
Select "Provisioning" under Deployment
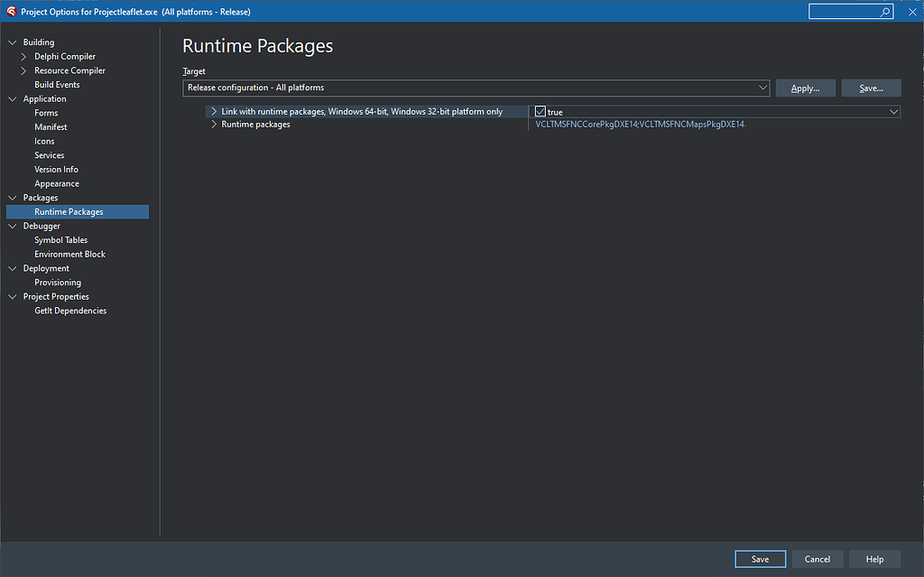click(58, 282)
